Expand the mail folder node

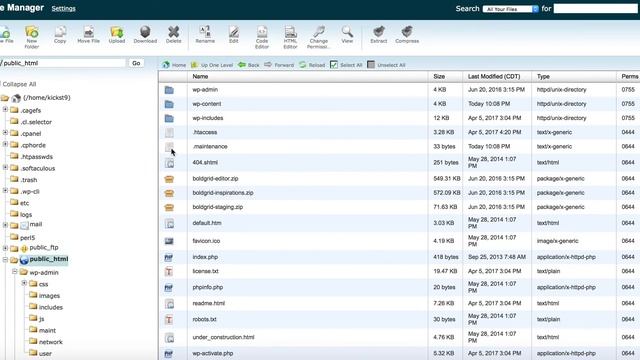point(5,225)
